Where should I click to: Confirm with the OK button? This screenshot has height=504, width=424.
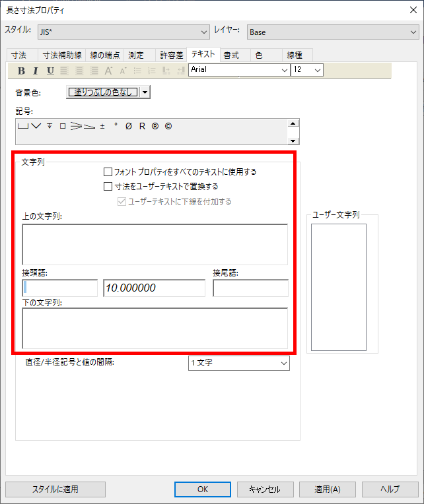click(x=203, y=489)
